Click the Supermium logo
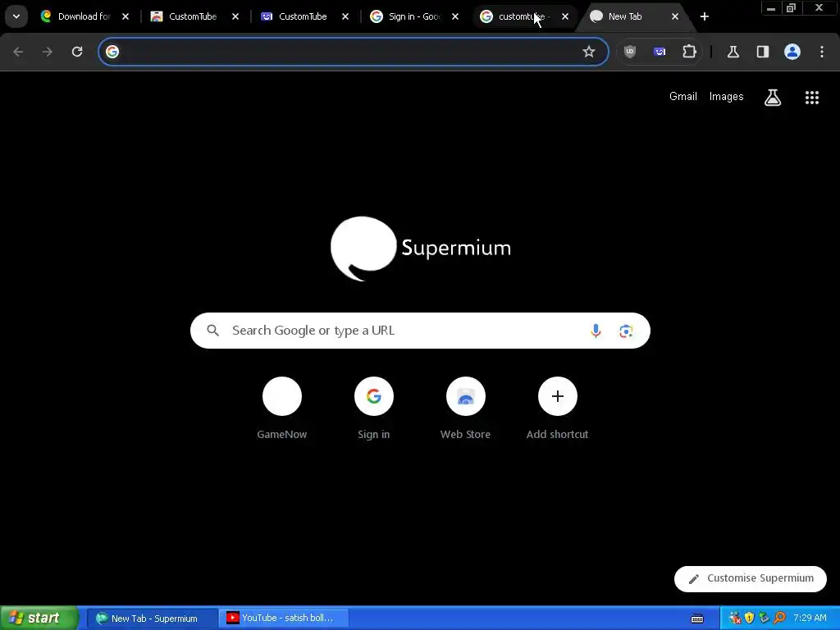Image resolution: width=840 pixels, height=630 pixels. click(421, 249)
